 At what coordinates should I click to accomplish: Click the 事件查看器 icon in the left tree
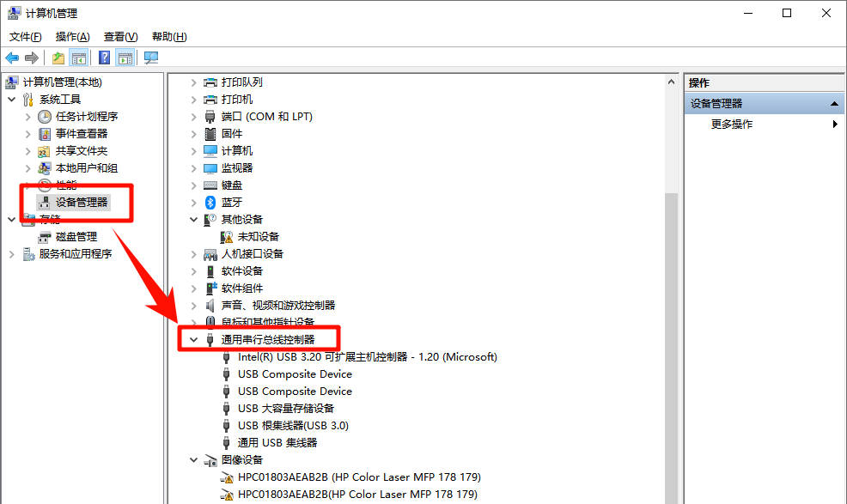[45, 134]
